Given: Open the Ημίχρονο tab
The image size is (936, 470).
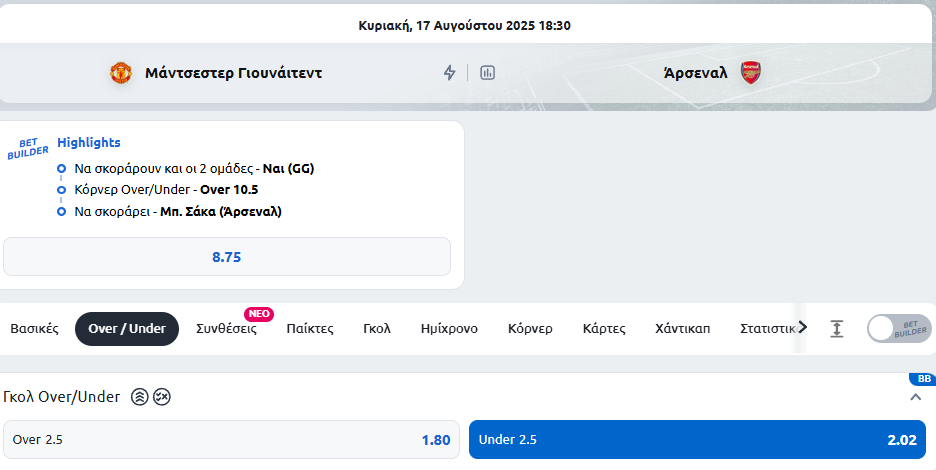Looking at the screenshot, I should 449,329.
